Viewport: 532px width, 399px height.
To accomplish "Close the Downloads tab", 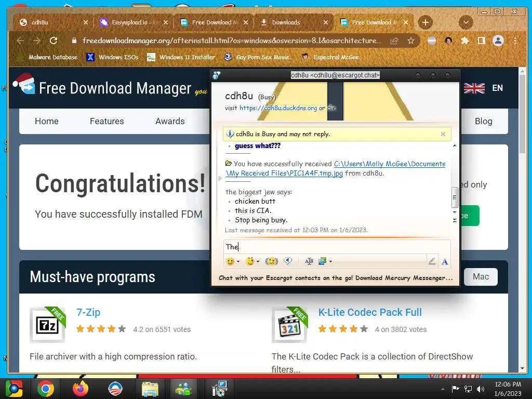I will (326, 22).
